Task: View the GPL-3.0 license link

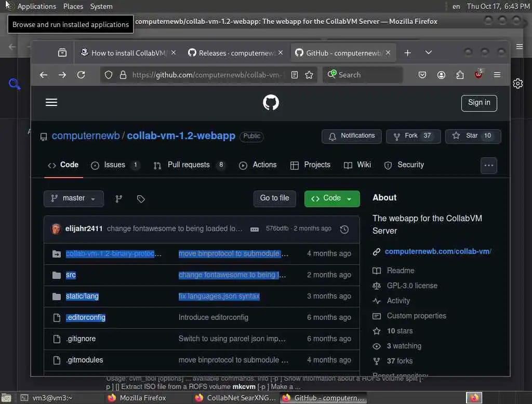Action: point(412,286)
